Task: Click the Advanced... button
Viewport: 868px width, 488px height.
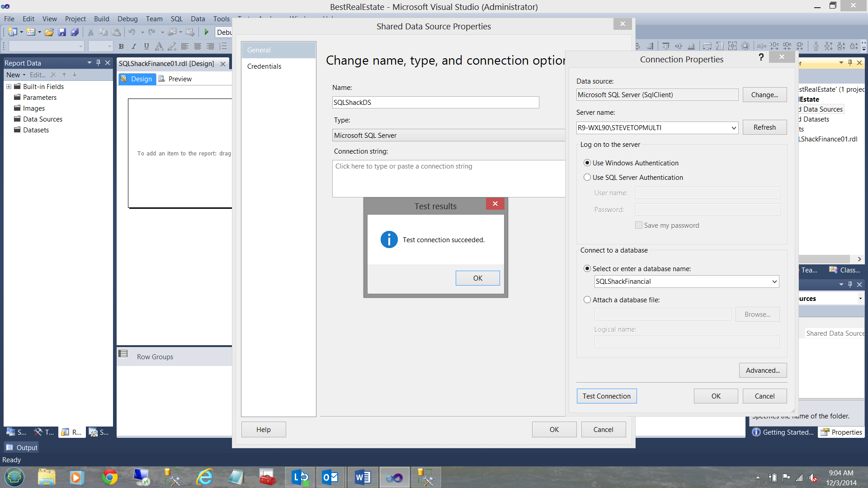Action: pyautogui.click(x=763, y=370)
